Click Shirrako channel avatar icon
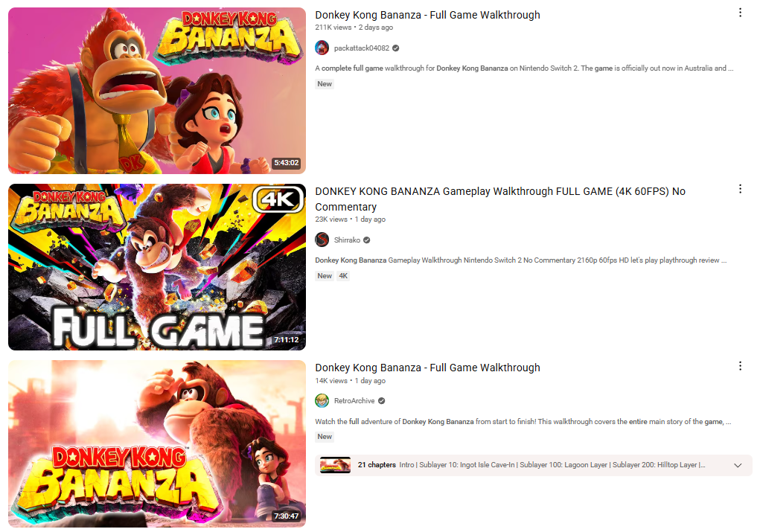Viewport: 760px width, 532px height. tap(322, 240)
